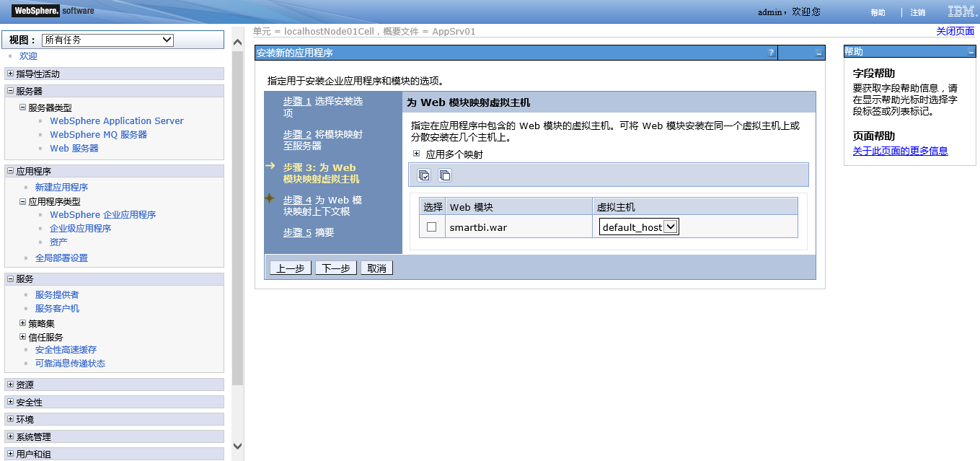Expand the 环境 section
This screenshot has width=980, height=461.
point(10,419)
